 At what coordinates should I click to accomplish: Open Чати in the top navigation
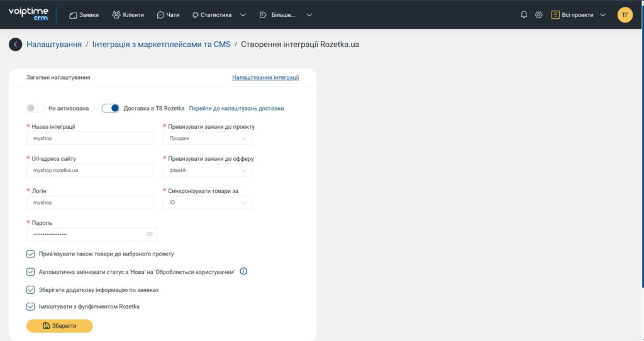(168, 15)
